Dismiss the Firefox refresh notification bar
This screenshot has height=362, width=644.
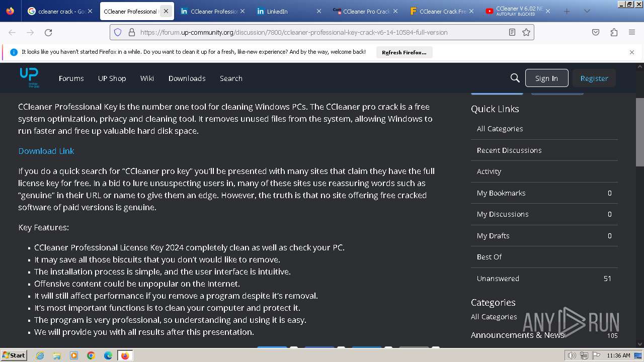(x=632, y=52)
